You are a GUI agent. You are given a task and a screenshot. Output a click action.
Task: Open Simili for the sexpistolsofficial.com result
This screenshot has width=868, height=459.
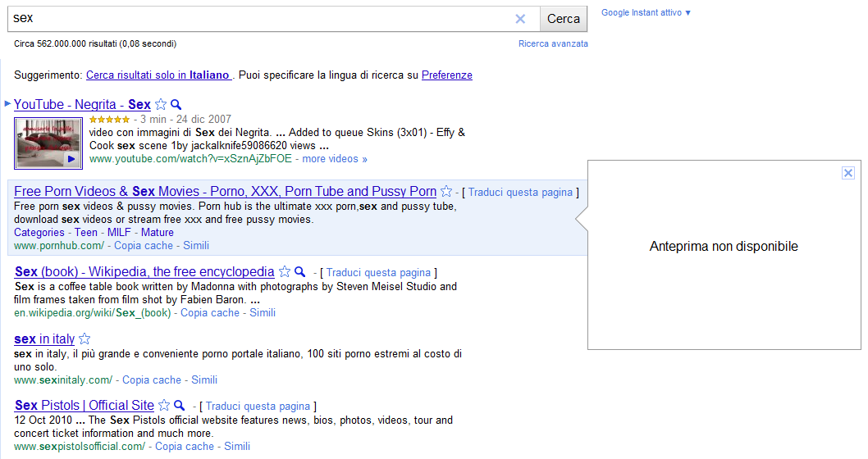coord(237,446)
